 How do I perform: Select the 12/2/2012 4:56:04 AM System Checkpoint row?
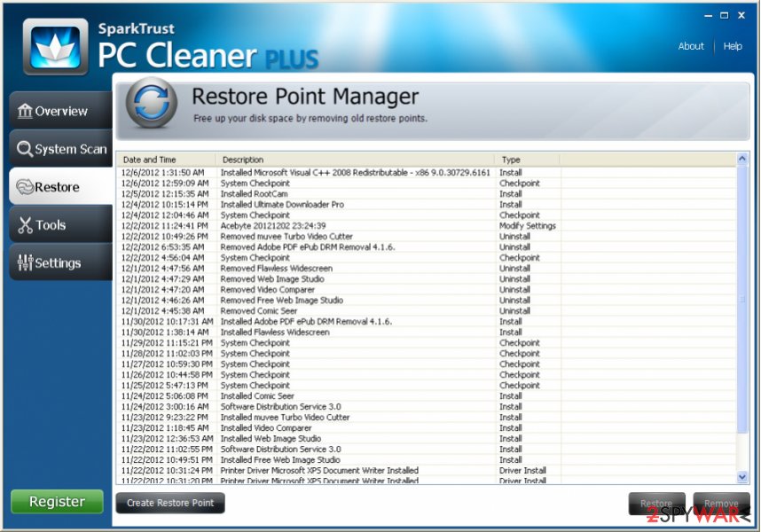[x=426, y=257]
